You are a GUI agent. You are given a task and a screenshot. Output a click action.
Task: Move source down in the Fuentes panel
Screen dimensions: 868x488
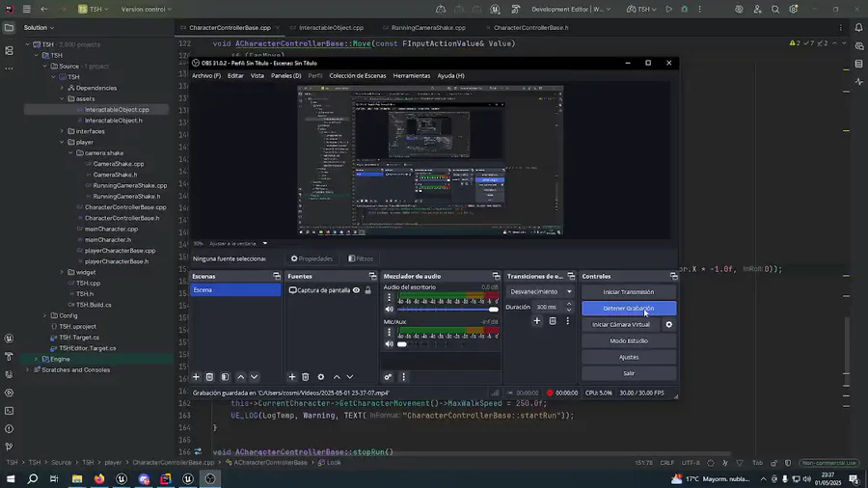click(350, 377)
